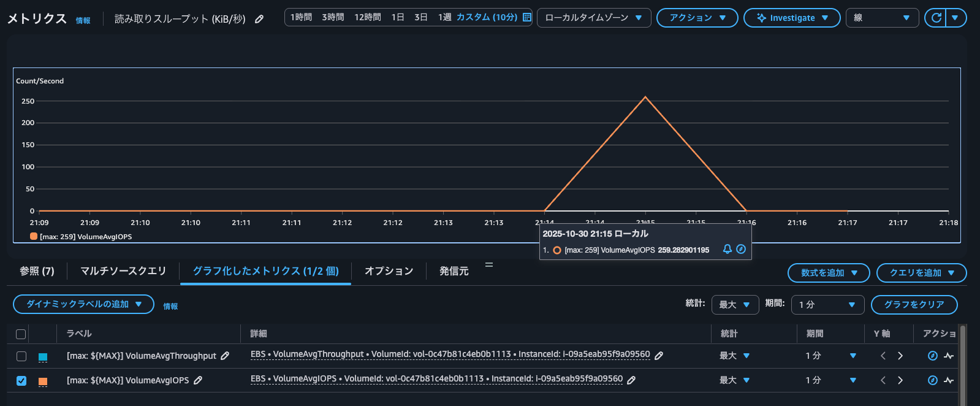Select 1時間 time range
980x406 pixels.
click(301, 17)
